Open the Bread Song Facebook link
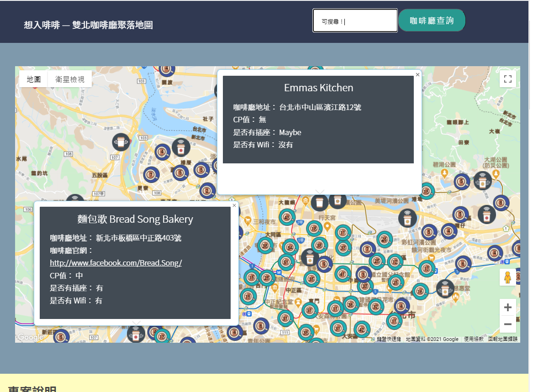Viewport: 533px width, 392px height. [116, 263]
